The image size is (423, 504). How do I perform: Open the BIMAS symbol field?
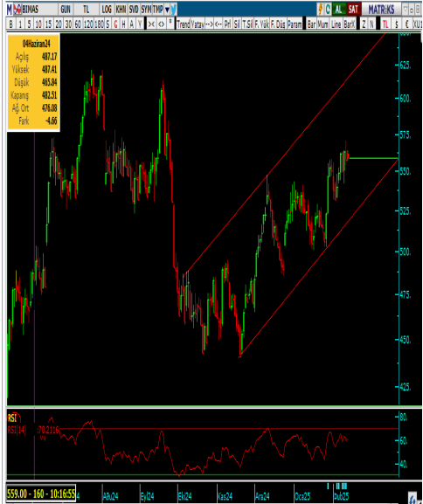pyautogui.click(x=39, y=10)
